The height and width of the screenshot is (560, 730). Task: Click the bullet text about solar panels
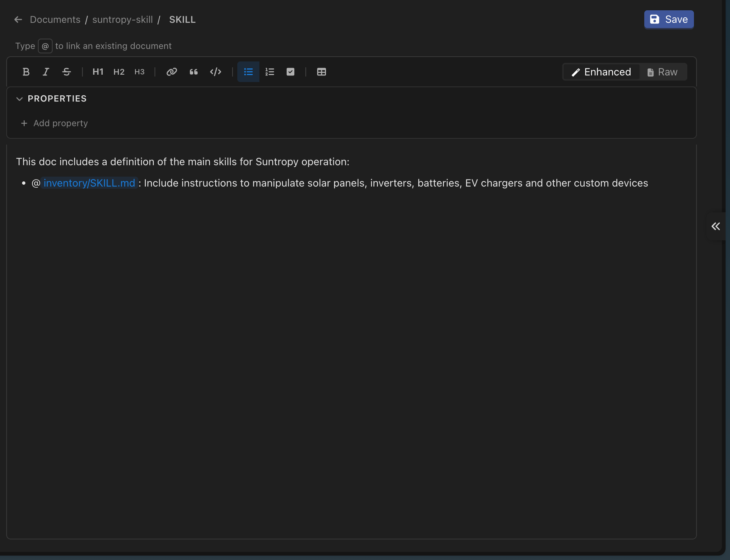click(396, 183)
